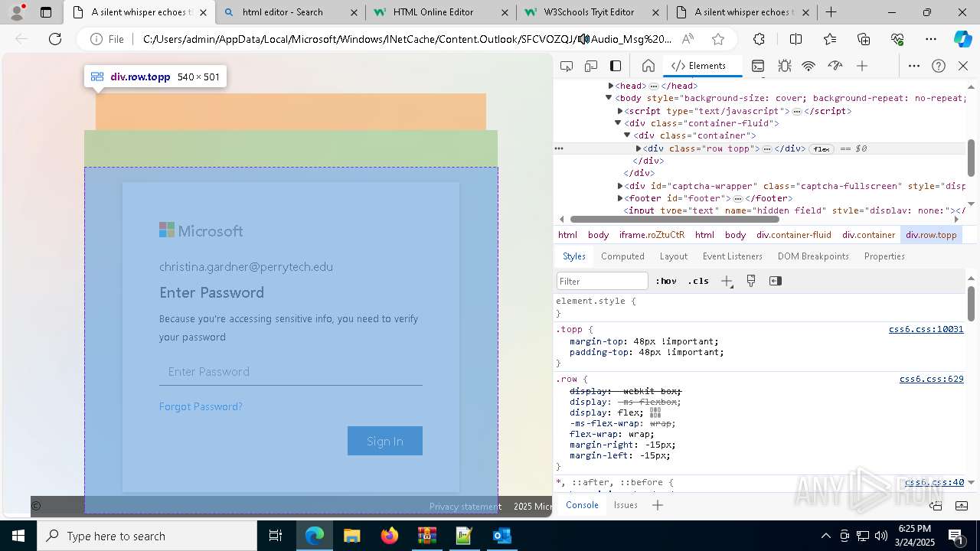980x551 pixels.
Task: Switch to the Layout tab
Action: pyautogui.click(x=674, y=256)
